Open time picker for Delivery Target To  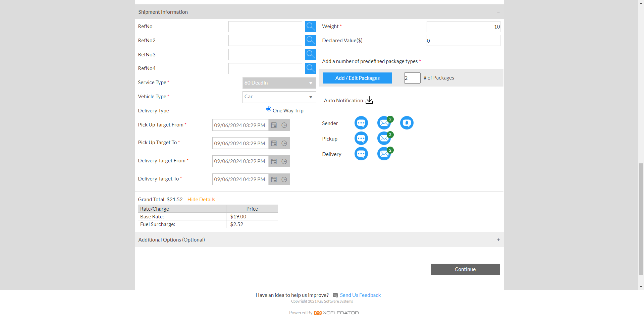click(x=284, y=179)
